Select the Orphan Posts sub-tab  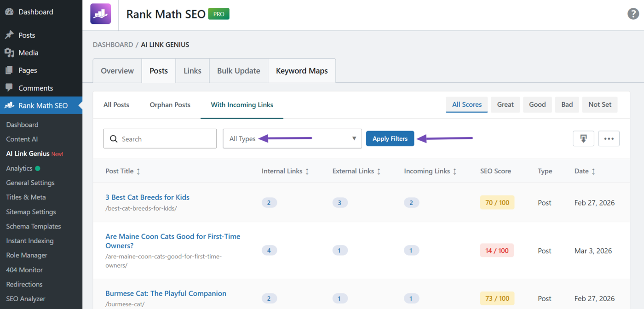170,105
